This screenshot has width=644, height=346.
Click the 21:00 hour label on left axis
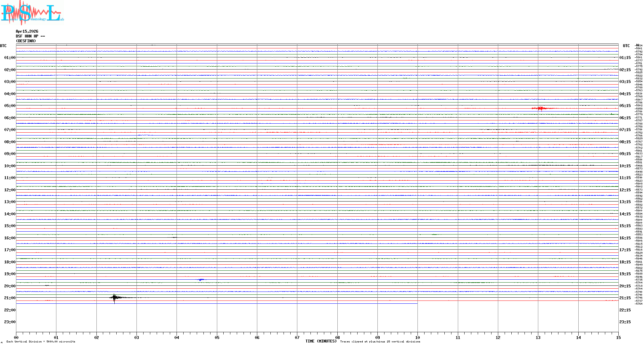pos(10,298)
